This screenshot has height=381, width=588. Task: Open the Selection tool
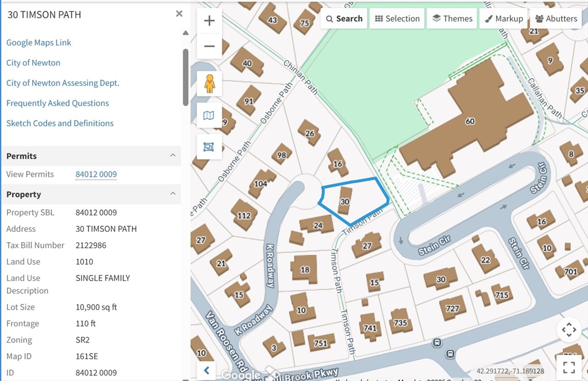click(x=397, y=18)
